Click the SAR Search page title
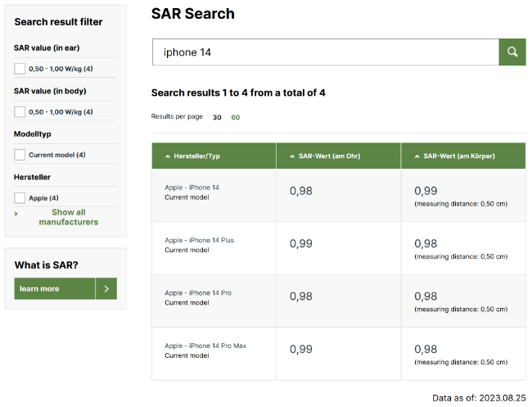The image size is (532, 407). 192,14
